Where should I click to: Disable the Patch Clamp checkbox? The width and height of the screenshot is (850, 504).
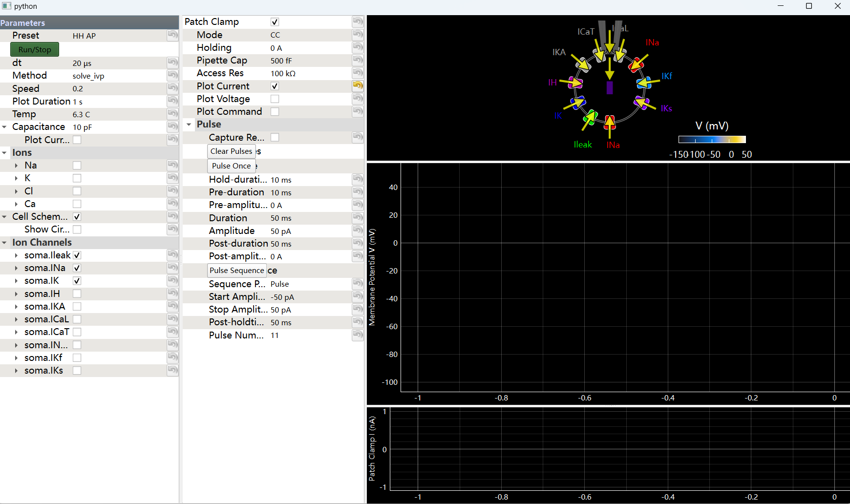point(275,22)
